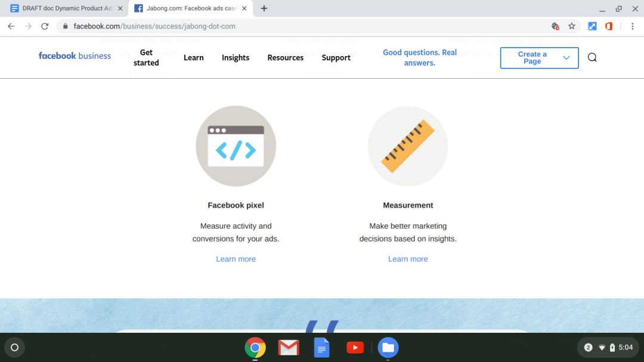Screen dimensions: 644x362
Task: Switch to the DRAFT doc Dynamic Product tab
Action: 63,8
